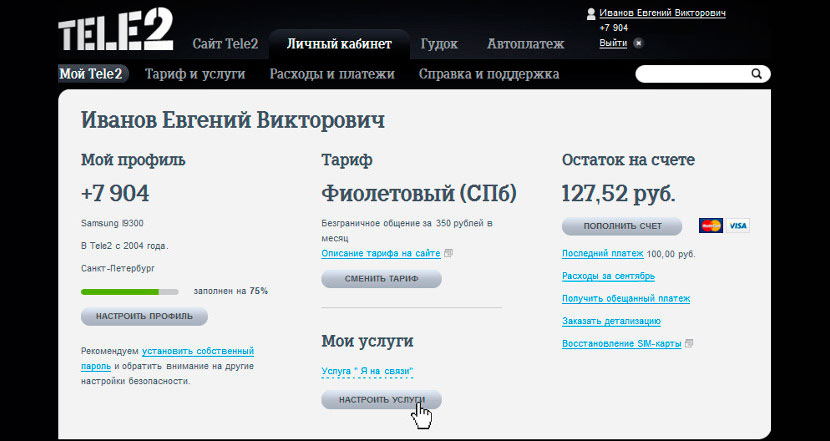The width and height of the screenshot is (830, 441).
Task: Select Тариф и услуги menu item
Action: [x=195, y=74]
